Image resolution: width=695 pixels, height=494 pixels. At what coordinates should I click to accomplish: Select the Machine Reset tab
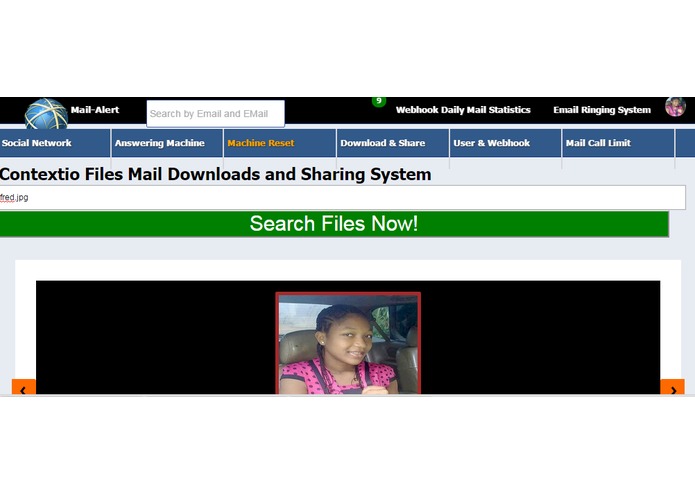[280, 143]
